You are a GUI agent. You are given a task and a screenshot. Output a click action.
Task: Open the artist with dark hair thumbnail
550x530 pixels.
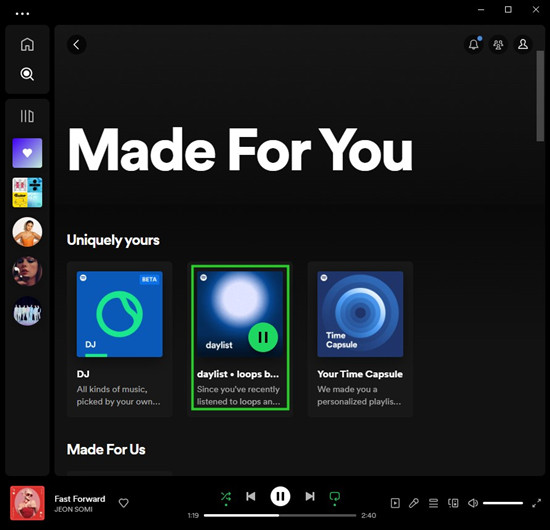click(x=27, y=271)
